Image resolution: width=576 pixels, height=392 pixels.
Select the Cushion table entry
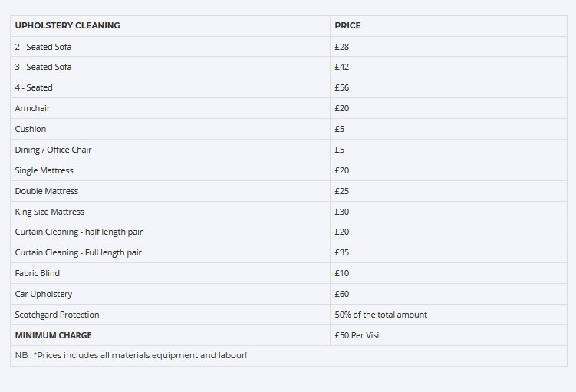click(x=31, y=130)
